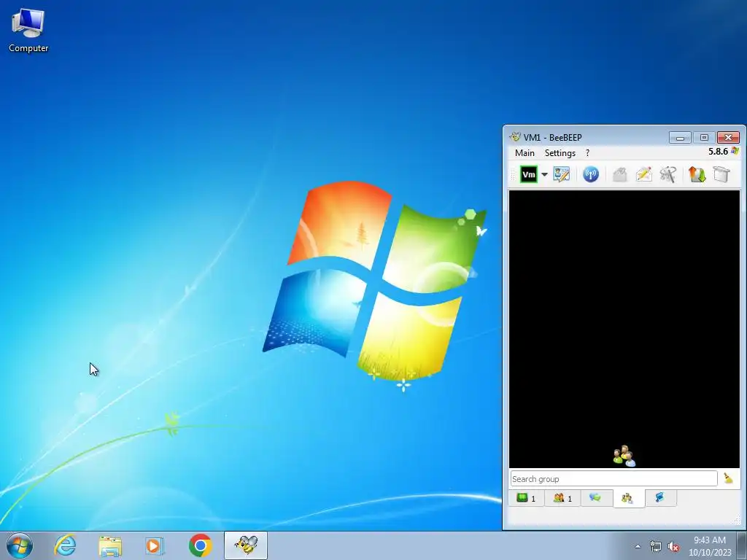Viewport: 747px width, 560px height.
Task: Open the Settings menu in BeeBEEP
Action: click(x=560, y=153)
